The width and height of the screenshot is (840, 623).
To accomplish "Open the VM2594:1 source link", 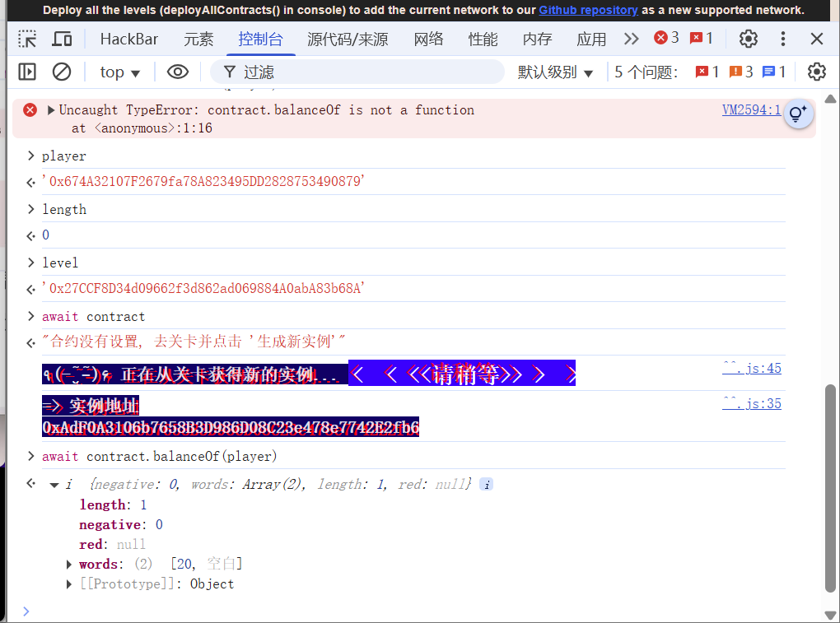I will tap(751, 110).
